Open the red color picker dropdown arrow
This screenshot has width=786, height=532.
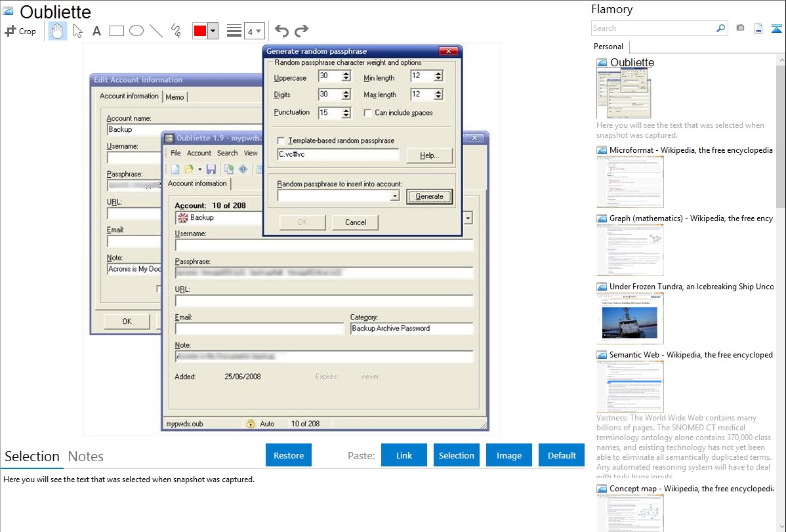213,31
